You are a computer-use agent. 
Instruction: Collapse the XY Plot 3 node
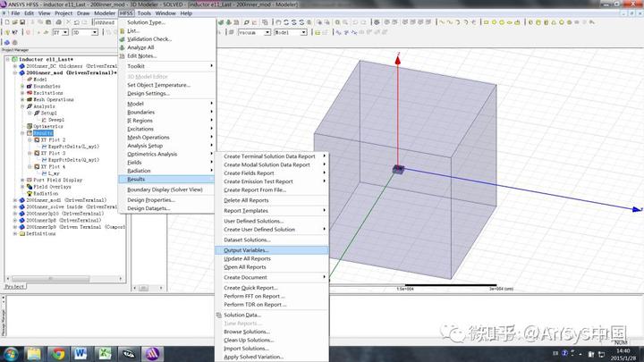(x=30, y=153)
